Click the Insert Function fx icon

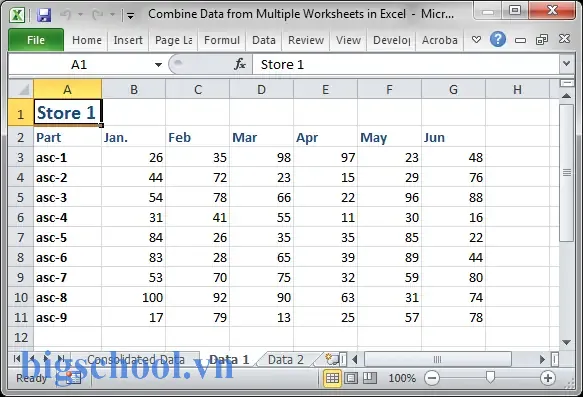coord(239,64)
